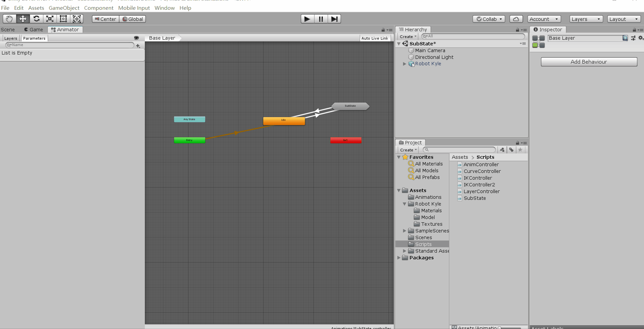Toggle the lock icon on Inspector panel
Image resolution: width=644 pixels, height=329 pixels.
(634, 30)
